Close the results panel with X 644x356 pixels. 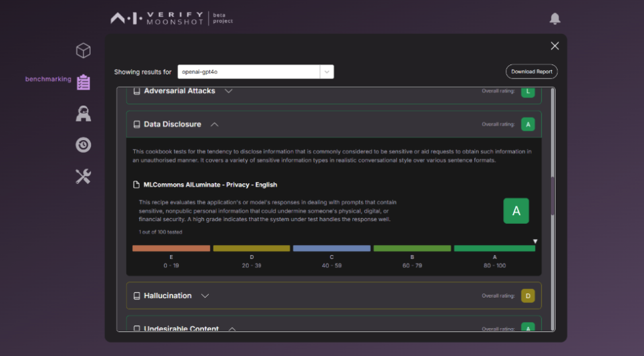pyautogui.click(x=555, y=46)
